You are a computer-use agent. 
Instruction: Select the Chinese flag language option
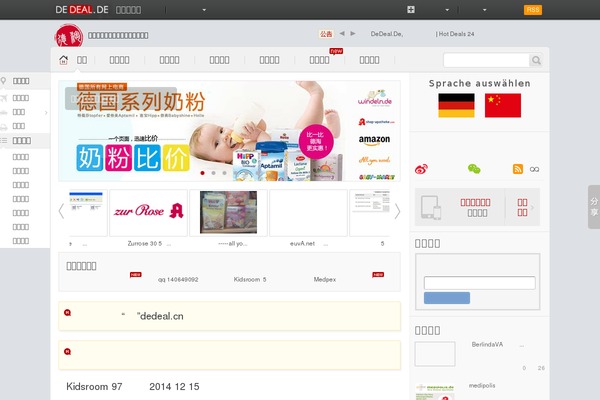click(x=503, y=105)
